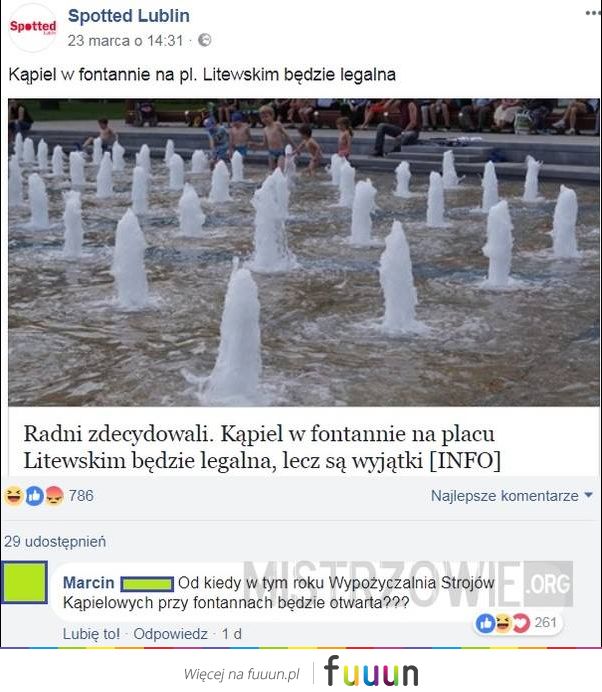Image resolution: width=602 pixels, height=692 pixels.
Task: Open the Spotted Lublin profile picture
Action: (x=33, y=27)
